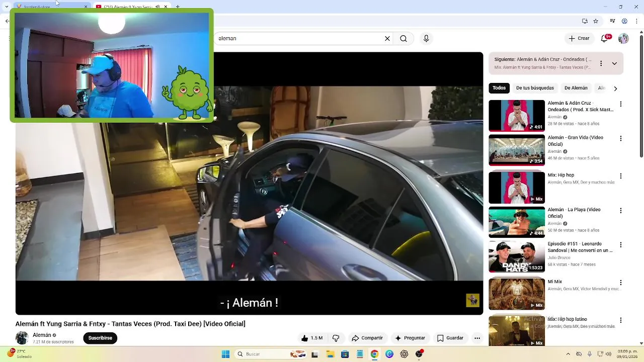
Task: Open options for Ondeados video suggestion
Action: [x=620, y=104]
